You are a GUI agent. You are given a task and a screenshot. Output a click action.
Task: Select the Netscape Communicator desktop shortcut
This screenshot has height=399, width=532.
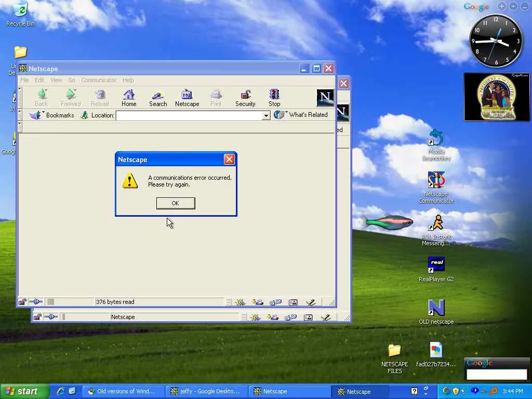click(x=436, y=187)
